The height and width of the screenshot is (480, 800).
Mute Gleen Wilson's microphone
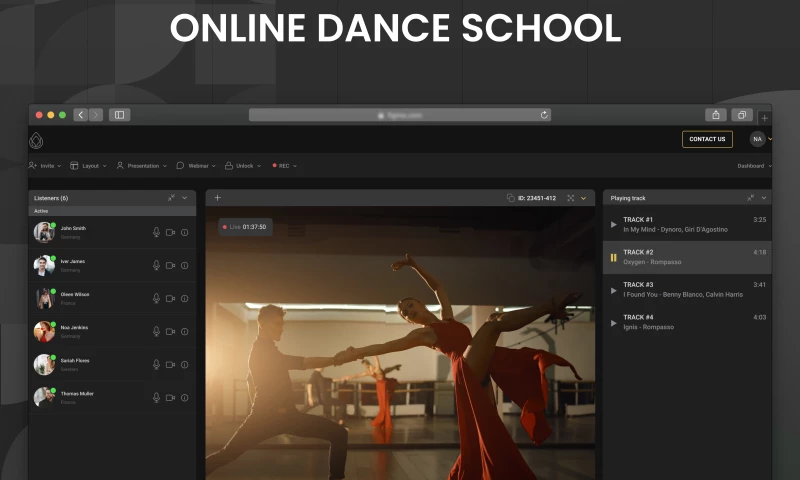pyautogui.click(x=156, y=298)
